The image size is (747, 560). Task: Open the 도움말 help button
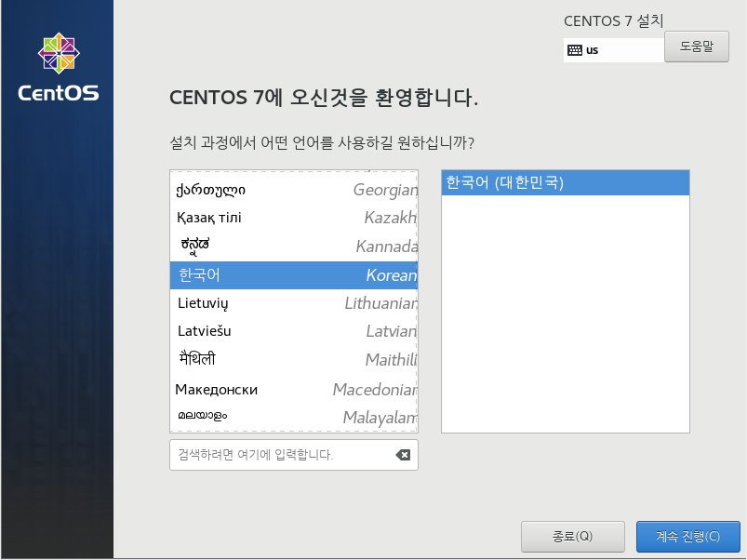coord(697,47)
